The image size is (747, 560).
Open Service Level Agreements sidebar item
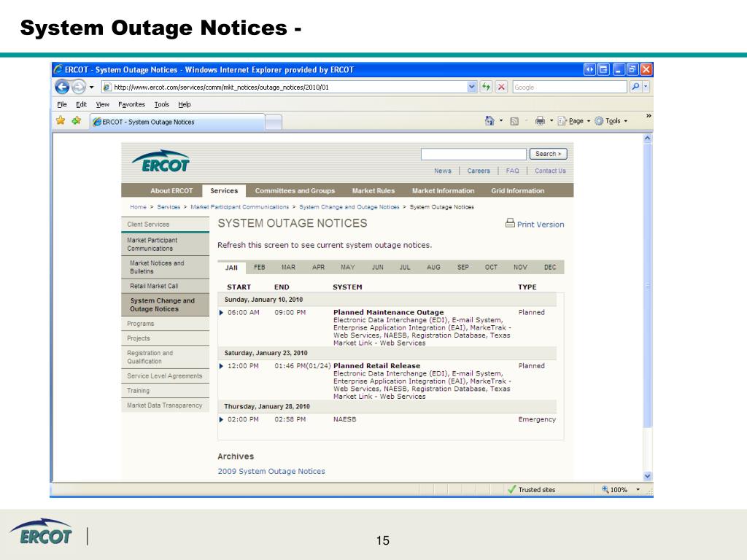[x=165, y=376]
